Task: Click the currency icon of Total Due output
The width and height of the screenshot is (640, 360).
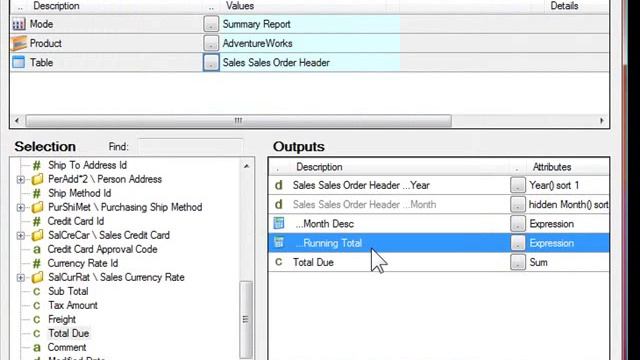Action: [279, 262]
